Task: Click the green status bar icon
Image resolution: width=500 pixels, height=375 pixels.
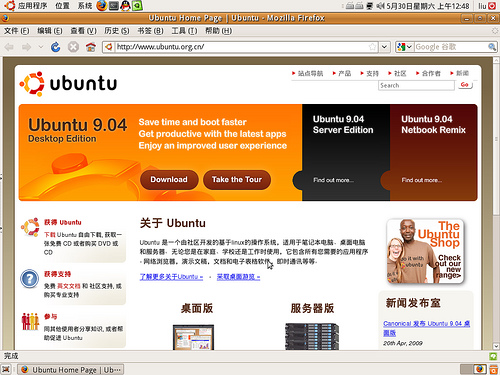Action: [x=493, y=356]
